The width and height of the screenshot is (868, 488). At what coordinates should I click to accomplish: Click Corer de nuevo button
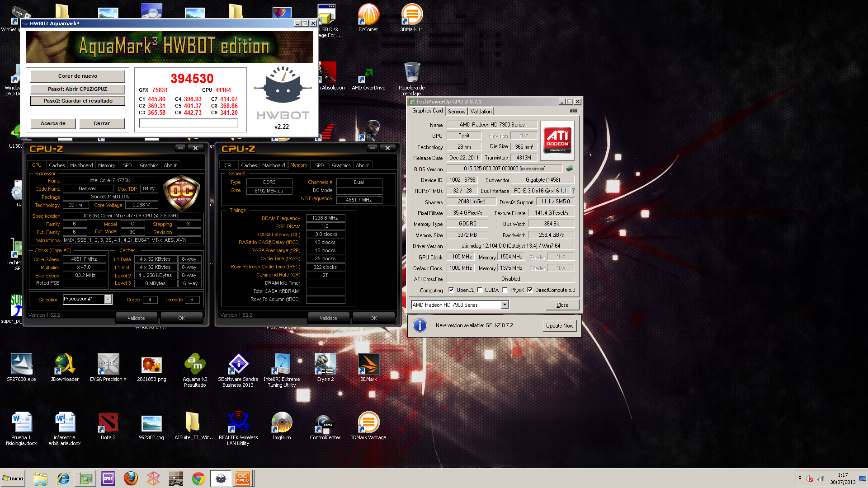coord(78,76)
